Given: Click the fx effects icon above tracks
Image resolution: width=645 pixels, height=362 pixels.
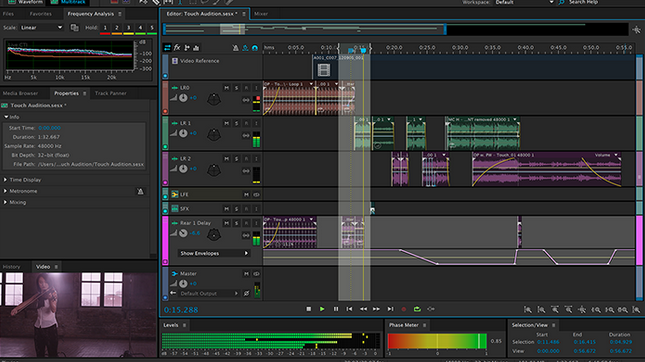Looking at the screenshot, I should pyautogui.click(x=177, y=48).
